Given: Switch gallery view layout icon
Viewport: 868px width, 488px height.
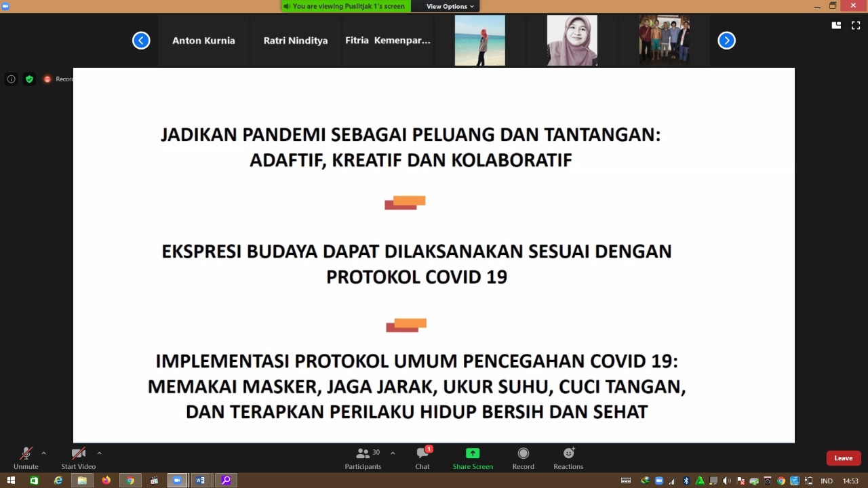Looking at the screenshot, I should 836,26.
